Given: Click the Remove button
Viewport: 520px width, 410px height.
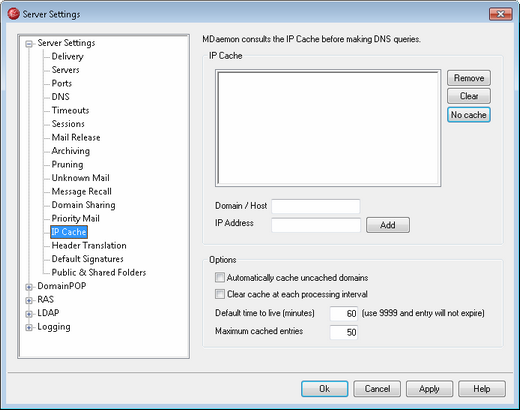Looking at the screenshot, I should (469, 78).
